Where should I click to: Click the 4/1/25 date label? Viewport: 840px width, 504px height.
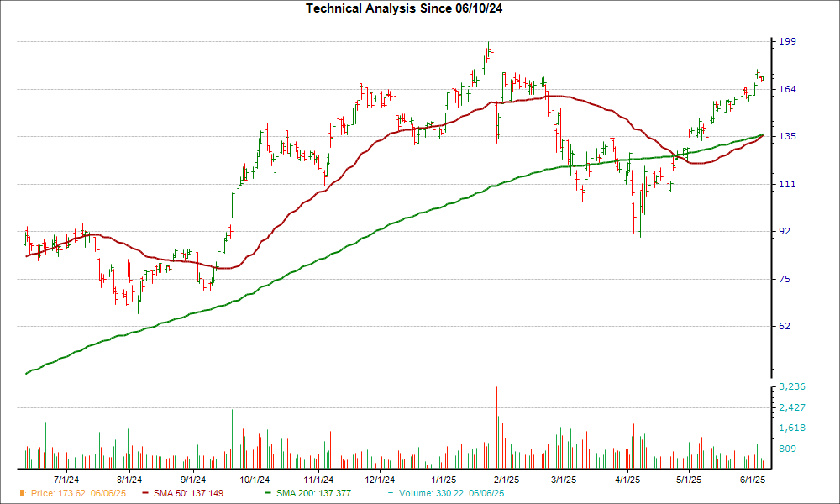(627, 480)
